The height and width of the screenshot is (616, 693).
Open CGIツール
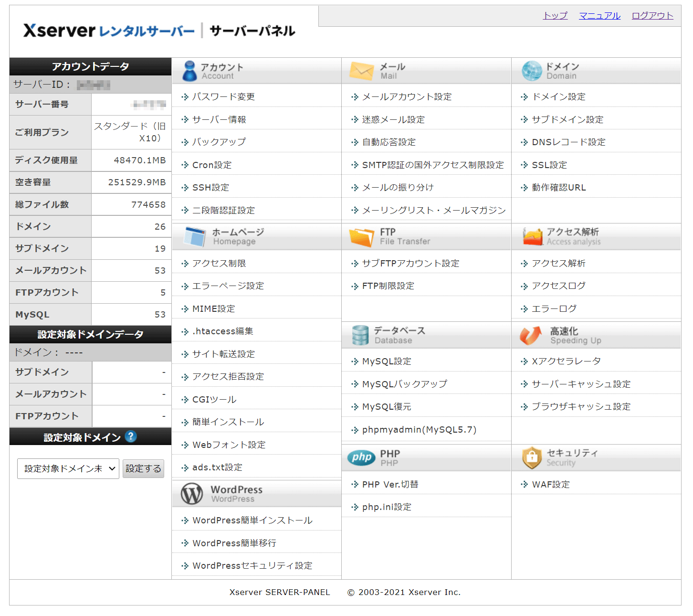pos(214,399)
